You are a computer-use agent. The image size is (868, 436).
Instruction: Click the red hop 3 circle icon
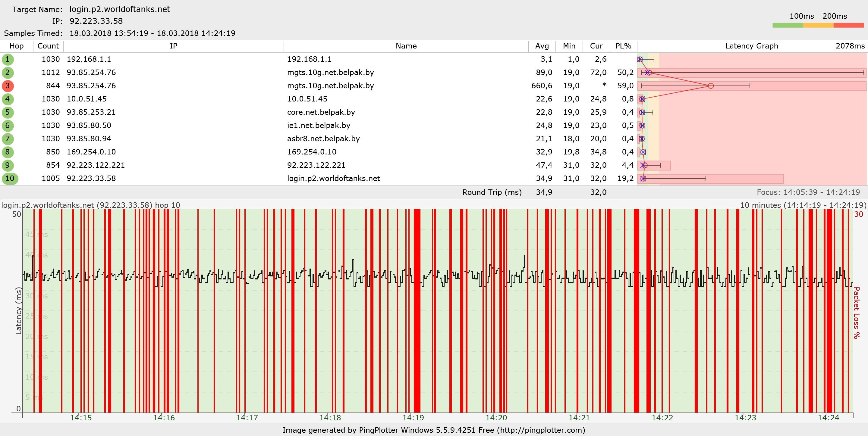pos(8,86)
